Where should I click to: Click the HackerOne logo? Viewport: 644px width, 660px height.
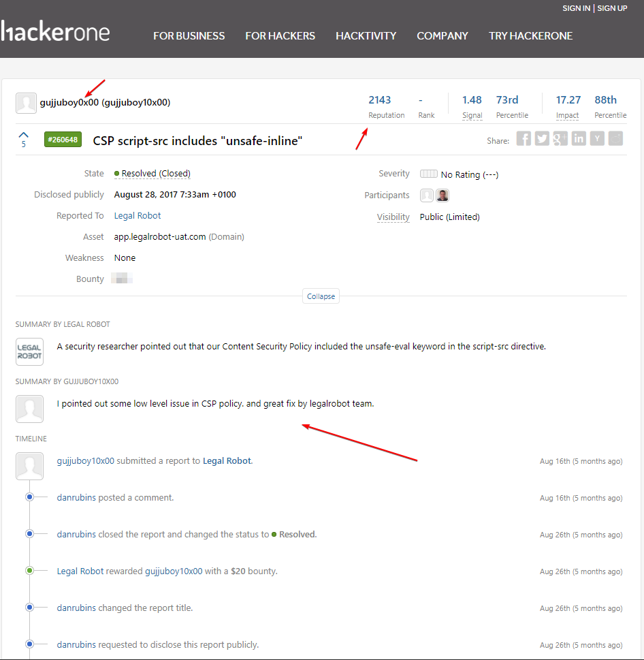tap(54, 31)
